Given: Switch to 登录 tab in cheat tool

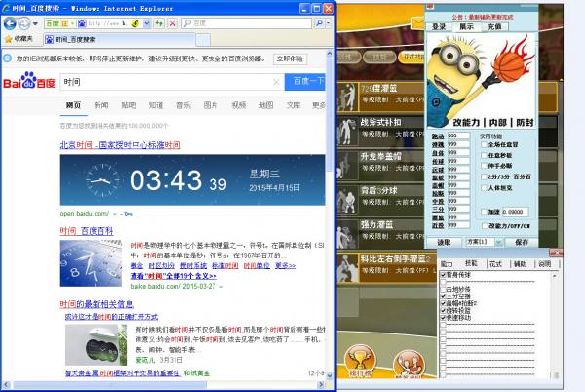Looking at the screenshot, I should tap(439, 27).
